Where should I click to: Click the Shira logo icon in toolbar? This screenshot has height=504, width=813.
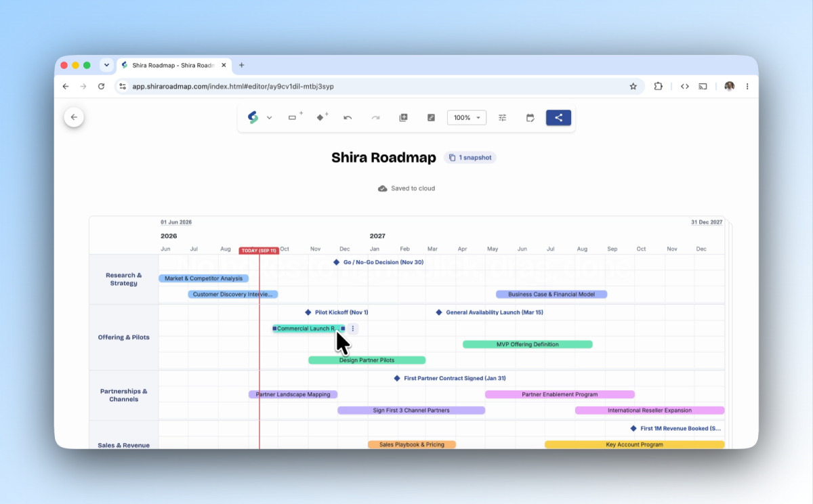pos(253,118)
